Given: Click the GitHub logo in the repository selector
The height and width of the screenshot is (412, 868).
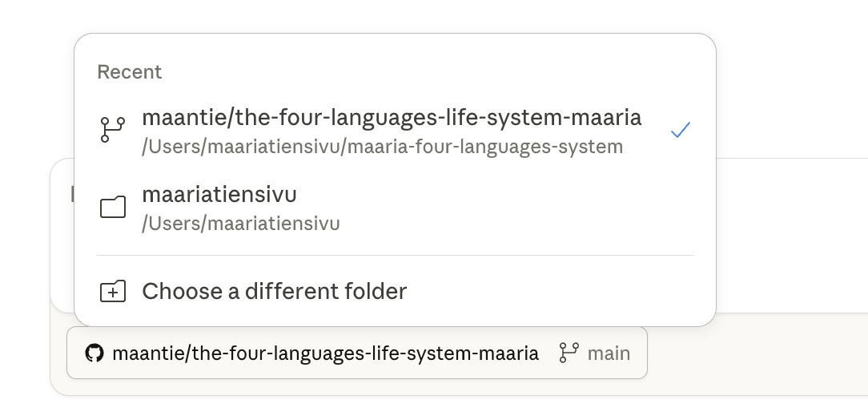Looking at the screenshot, I should click(x=94, y=353).
